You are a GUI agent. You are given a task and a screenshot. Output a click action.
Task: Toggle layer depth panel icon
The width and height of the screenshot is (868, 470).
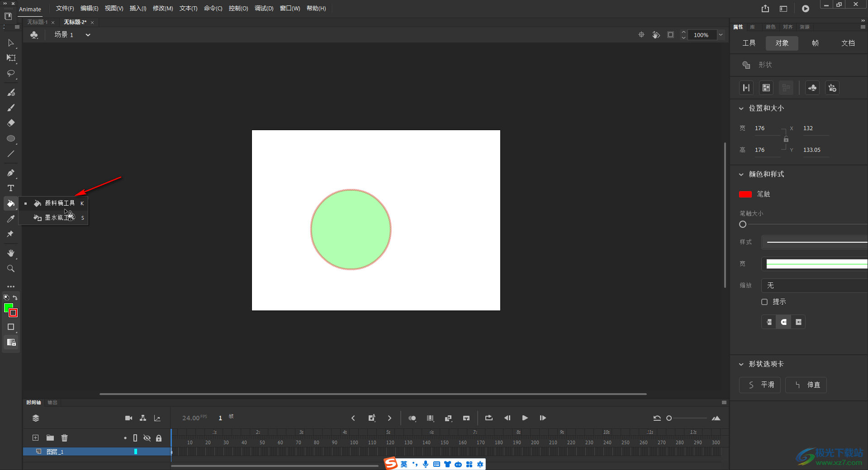point(157,418)
